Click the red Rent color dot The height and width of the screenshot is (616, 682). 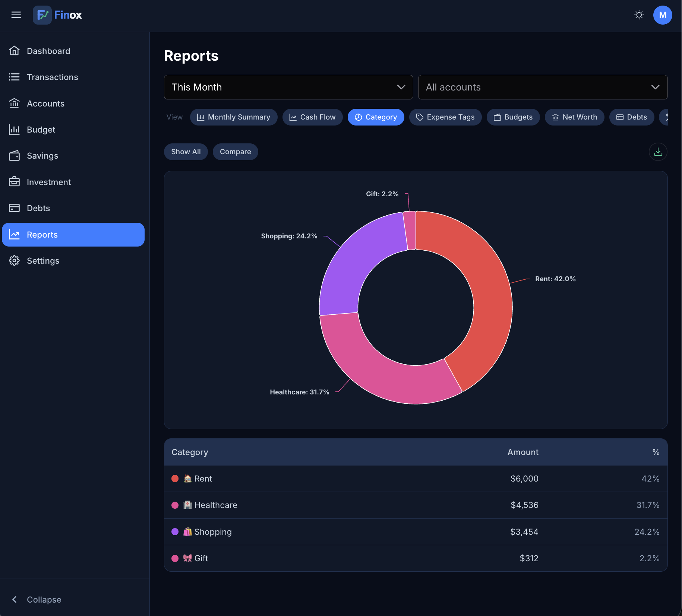[x=175, y=479]
